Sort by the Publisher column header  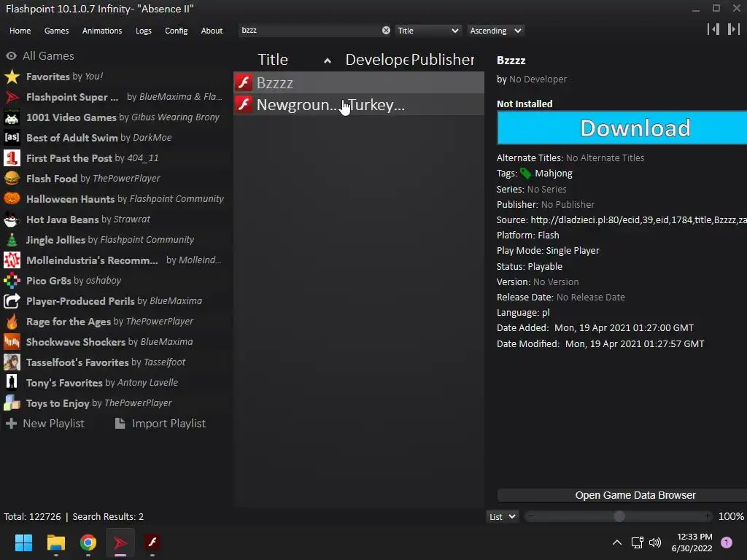point(443,60)
